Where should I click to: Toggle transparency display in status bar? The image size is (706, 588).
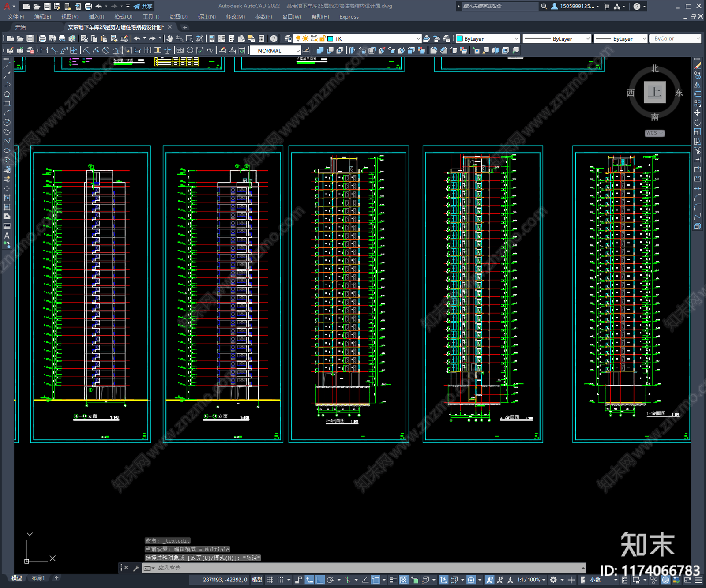click(x=403, y=580)
